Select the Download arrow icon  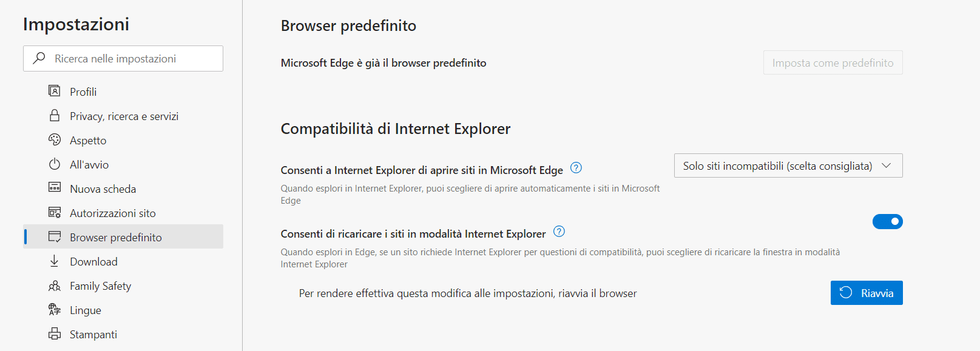[55, 261]
